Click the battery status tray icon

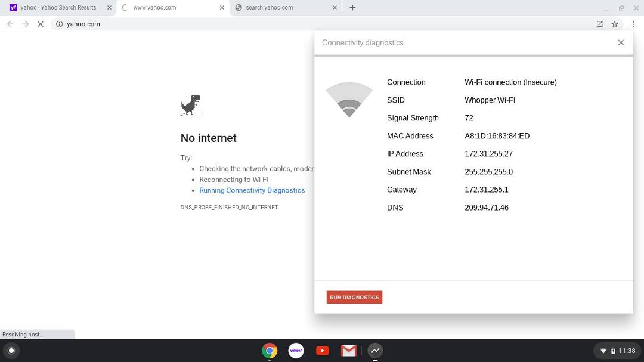coord(613,351)
